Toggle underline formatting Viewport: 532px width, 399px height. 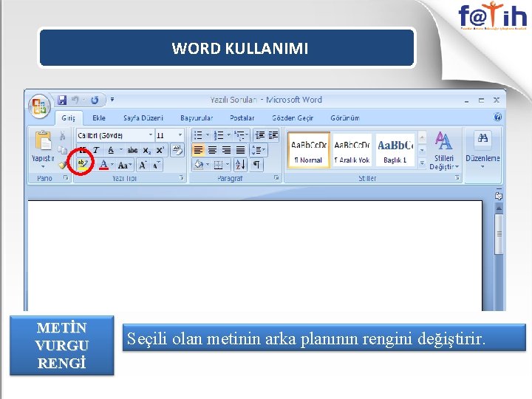[x=111, y=150]
